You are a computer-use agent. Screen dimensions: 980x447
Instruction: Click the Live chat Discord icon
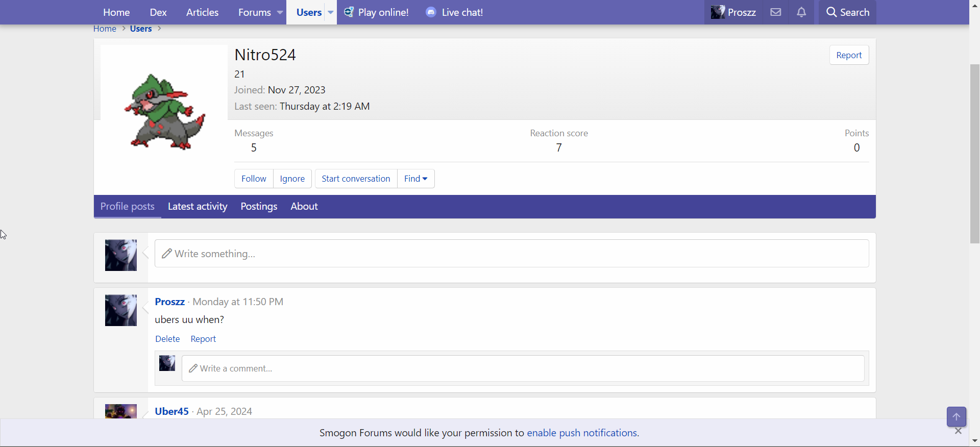tap(431, 12)
